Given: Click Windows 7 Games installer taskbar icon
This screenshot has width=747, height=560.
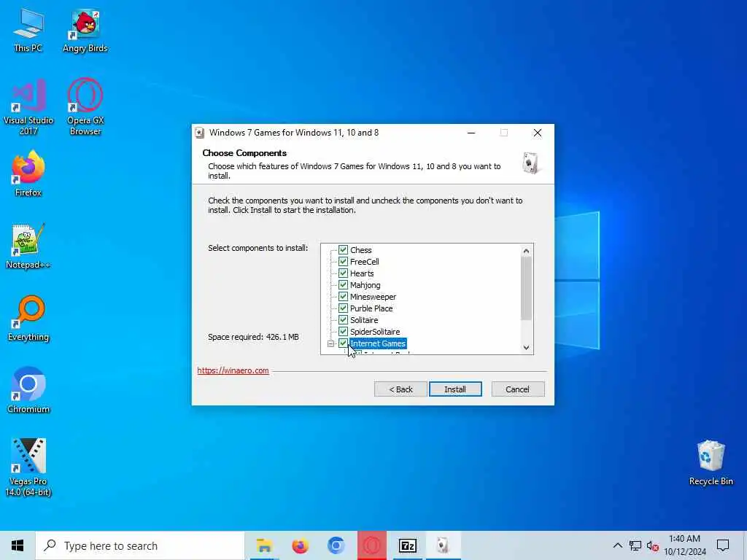Looking at the screenshot, I should pyautogui.click(x=443, y=545).
